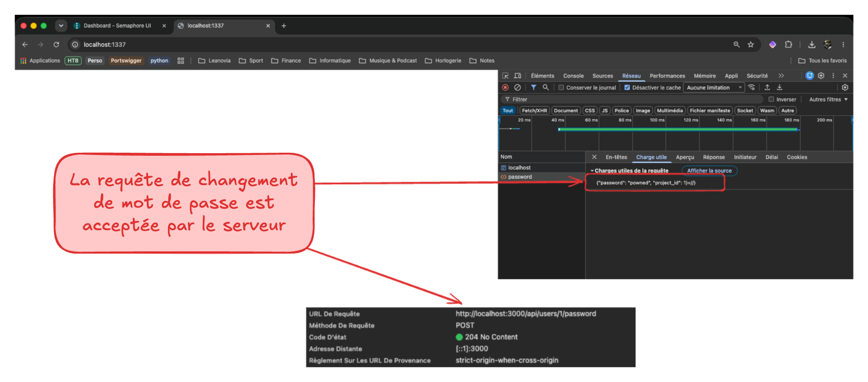This screenshot has width=868, height=382.
Task: Click the 'Afficher la source' button
Action: point(709,171)
